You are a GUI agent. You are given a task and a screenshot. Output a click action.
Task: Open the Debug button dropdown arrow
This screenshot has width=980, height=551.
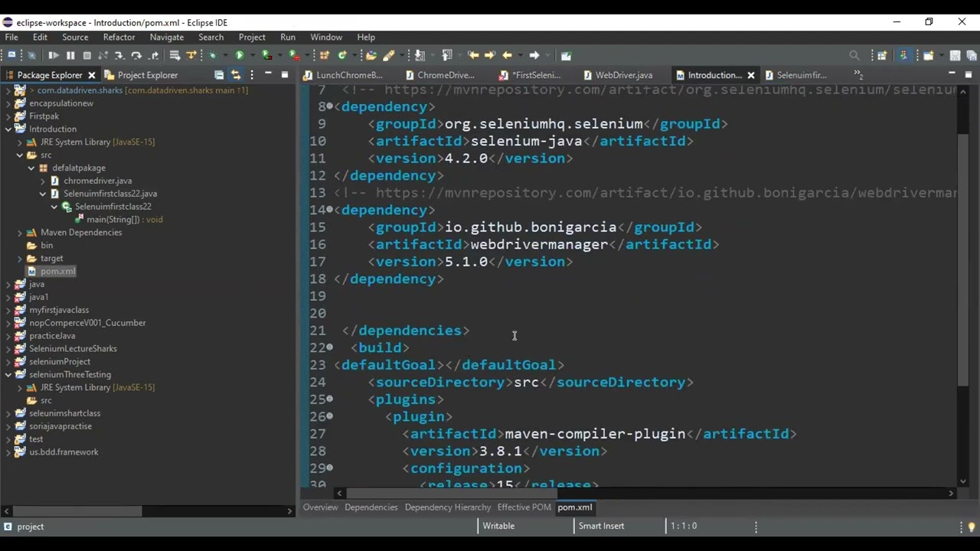(225, 55)
